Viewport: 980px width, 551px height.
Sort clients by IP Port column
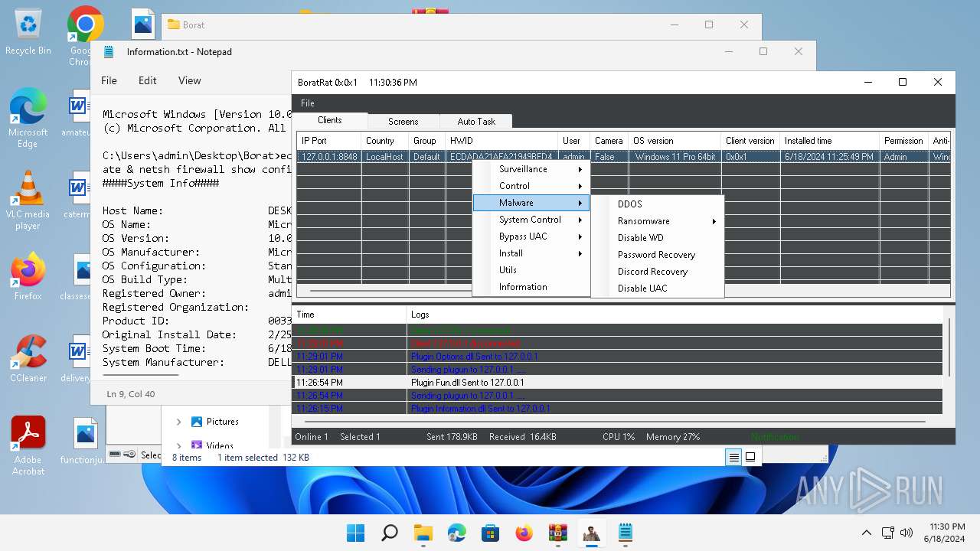[328, 141]
